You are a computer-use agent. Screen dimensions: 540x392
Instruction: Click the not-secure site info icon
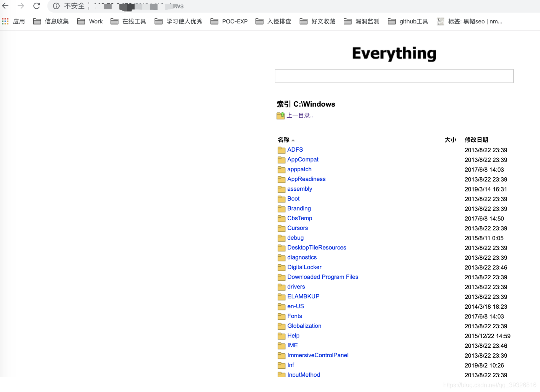tap(56, 6)
